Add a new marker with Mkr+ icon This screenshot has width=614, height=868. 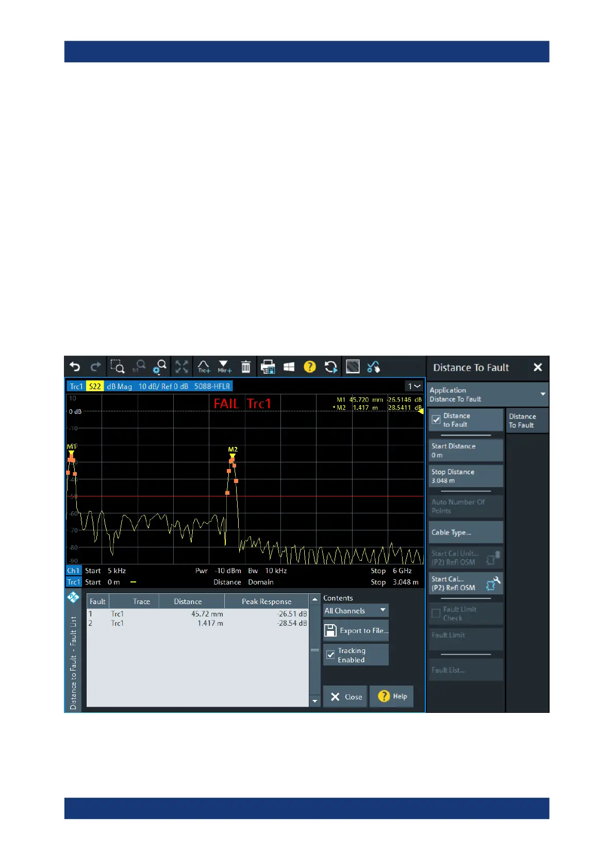coord(224,366)
